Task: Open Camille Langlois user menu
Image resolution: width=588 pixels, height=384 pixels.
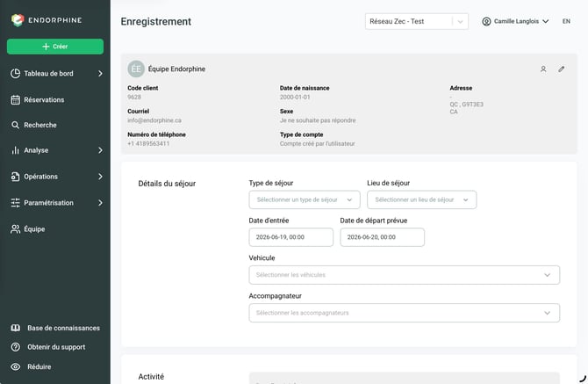Action: [515, 21]
